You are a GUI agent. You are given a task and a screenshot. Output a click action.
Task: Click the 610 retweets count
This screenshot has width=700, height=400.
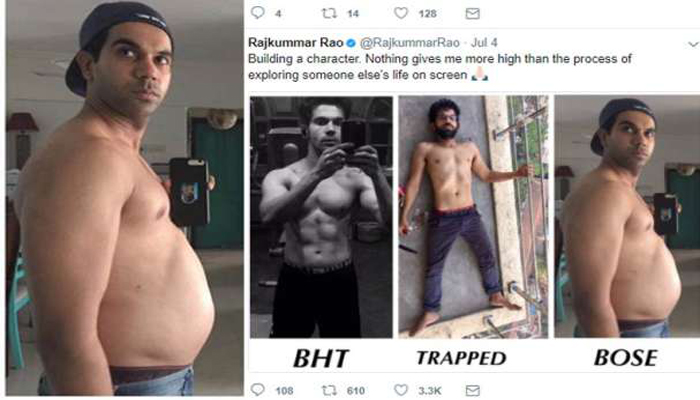356,391
